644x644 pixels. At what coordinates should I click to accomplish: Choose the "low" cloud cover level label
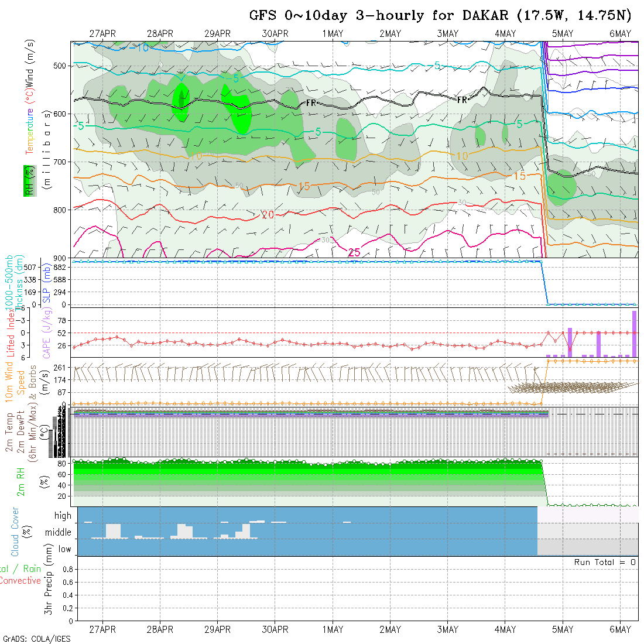pyautogui.click(x=64, y=549)
